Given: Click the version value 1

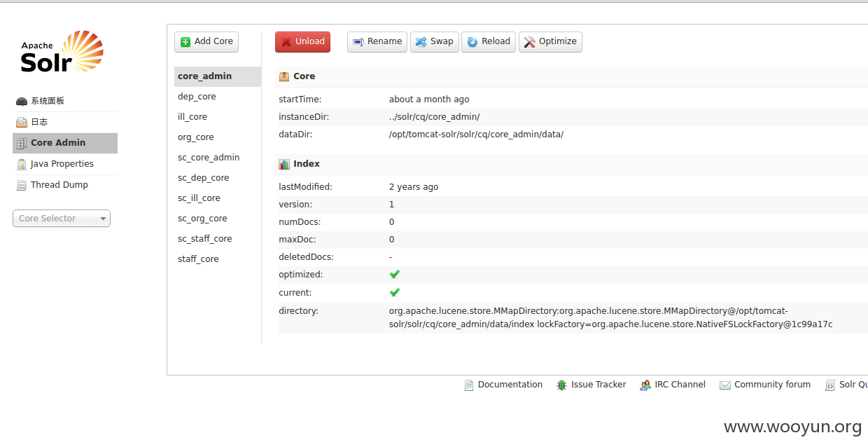Looking at the screenshot, I should 392,205.
